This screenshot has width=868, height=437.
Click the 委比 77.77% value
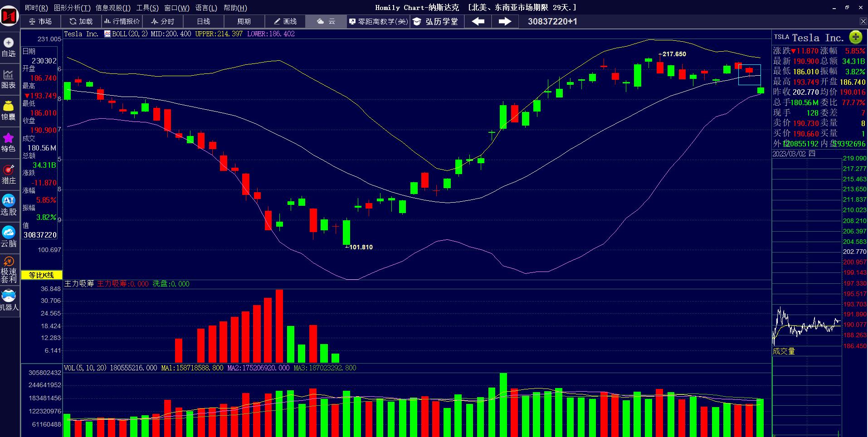(x=853, y=102)
